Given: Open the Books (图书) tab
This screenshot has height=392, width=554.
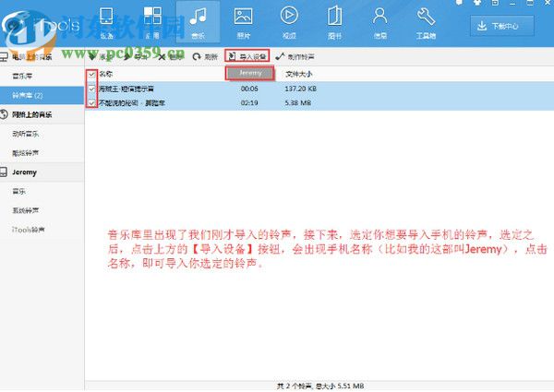Looking at the screenshot, I should 334,23.
